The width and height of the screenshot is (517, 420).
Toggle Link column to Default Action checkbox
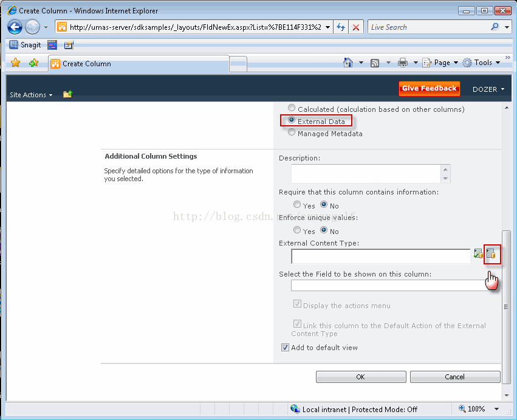click(x=297, y=323)
